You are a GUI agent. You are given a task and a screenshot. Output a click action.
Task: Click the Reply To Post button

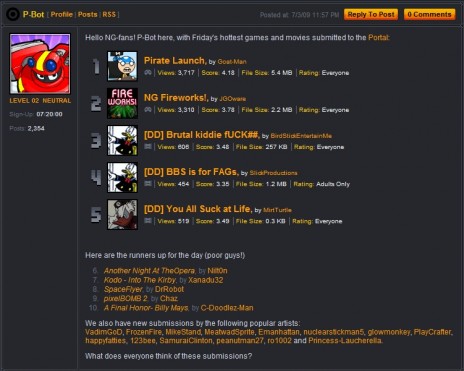click(x=371, y=14)
